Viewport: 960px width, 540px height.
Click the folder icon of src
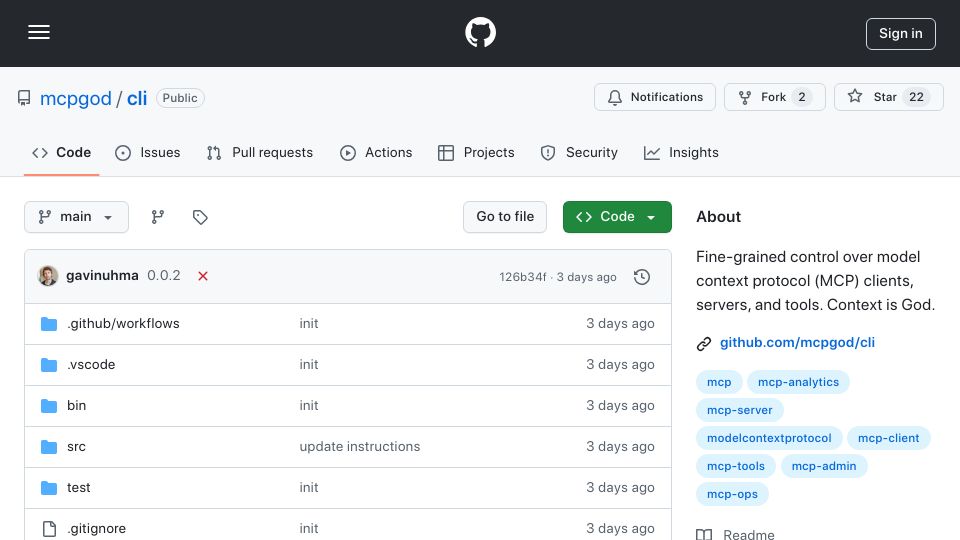pyautogui.click(x=49, y=447)
